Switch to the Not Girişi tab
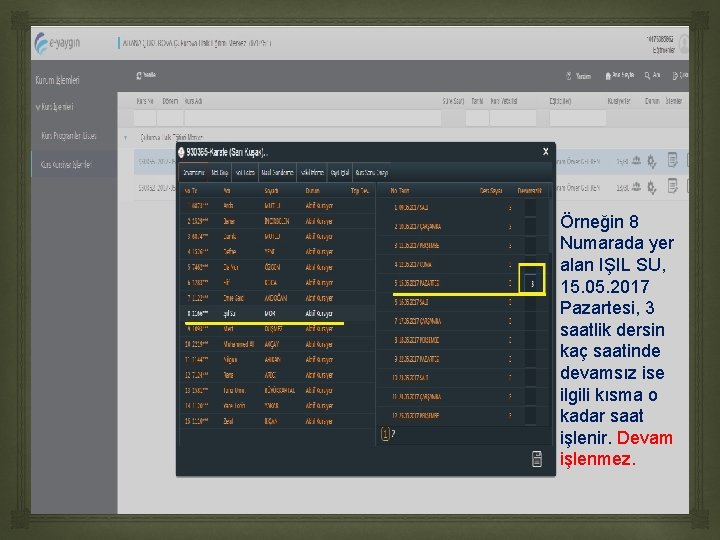This screenshot has width=720, height=540. (220, 173)
